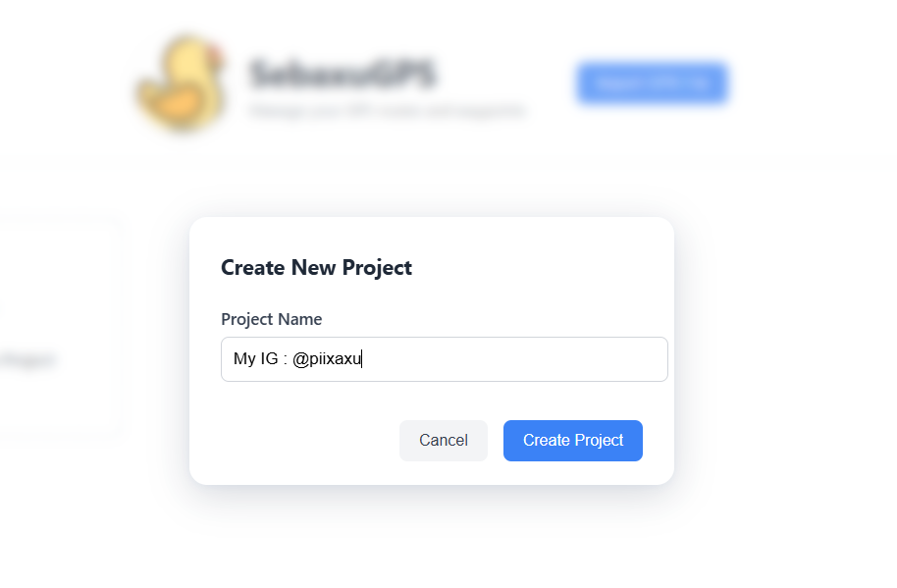Click the Create Project button
Image resolution: width=897 pixels, height=588 pixels.
tap(572, 441)
